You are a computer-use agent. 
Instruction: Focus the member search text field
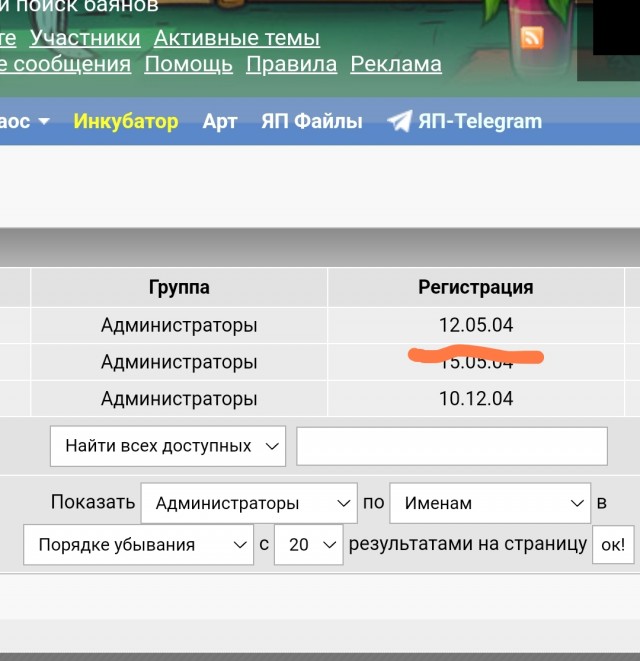click(x=452, y=446)
